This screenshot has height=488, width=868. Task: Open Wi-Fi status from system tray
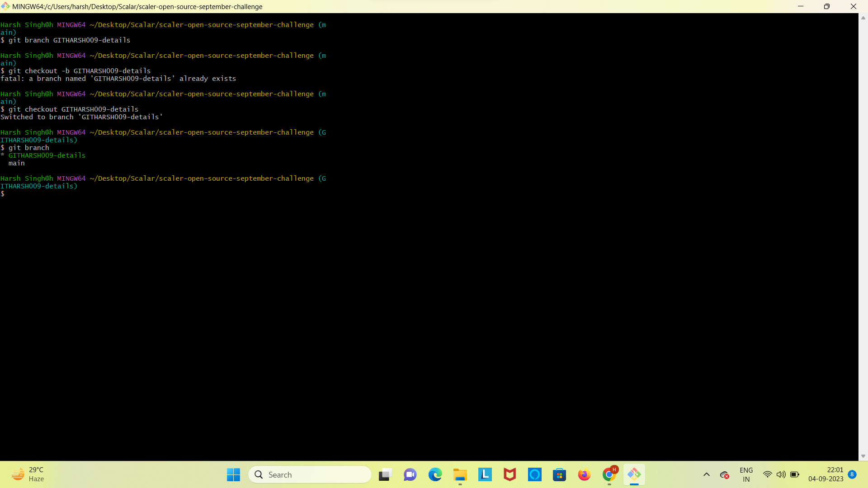coord(767,474)
